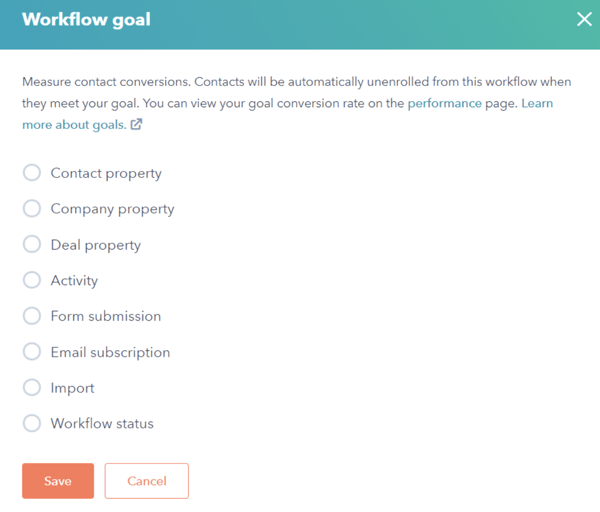Save the workflow goal
600x512 pixels.
point(58,481)
